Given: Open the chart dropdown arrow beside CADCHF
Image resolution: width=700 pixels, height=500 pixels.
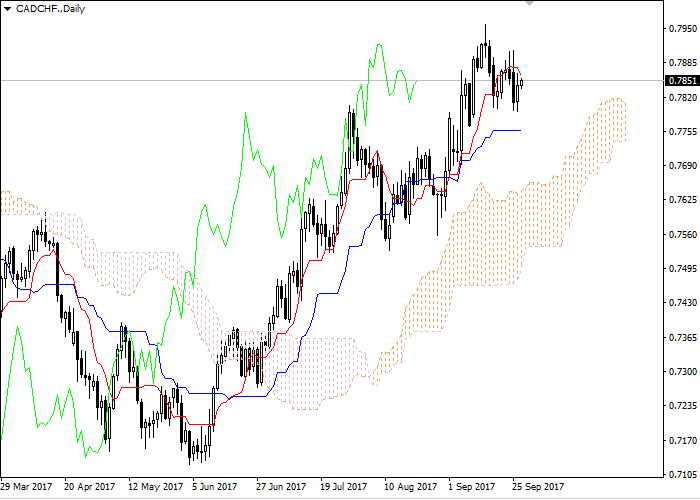Looking at the screenshot, I should click(7, 9).
